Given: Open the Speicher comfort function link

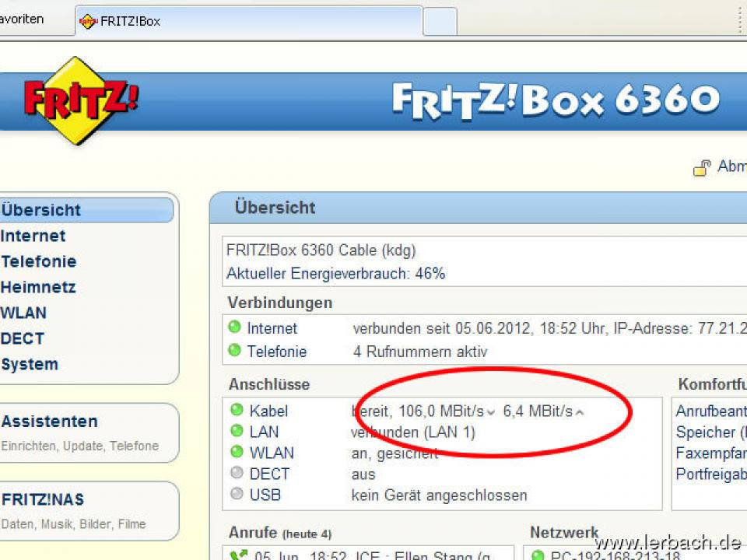Looking at the screenshot, I should tap(711, 432).
